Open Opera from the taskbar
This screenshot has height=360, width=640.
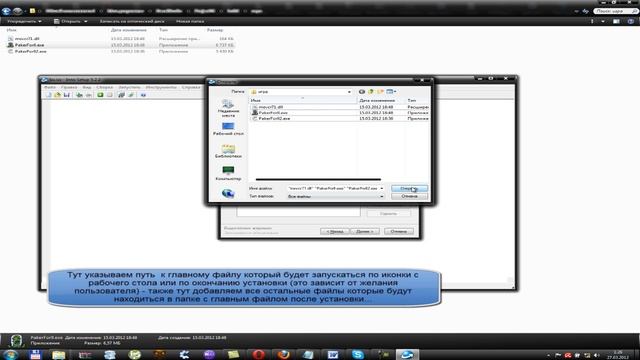(x=258, y=355)
